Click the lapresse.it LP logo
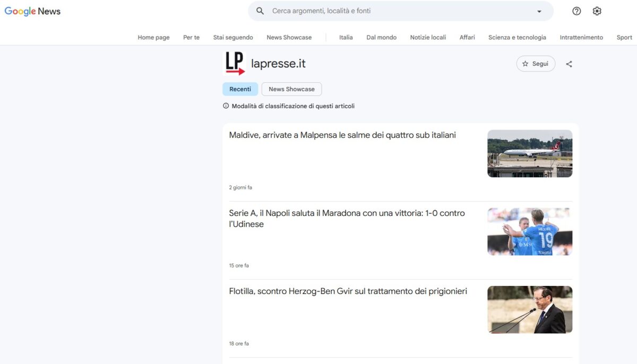The width and height of the screenshot is (637, 364). 235,64
